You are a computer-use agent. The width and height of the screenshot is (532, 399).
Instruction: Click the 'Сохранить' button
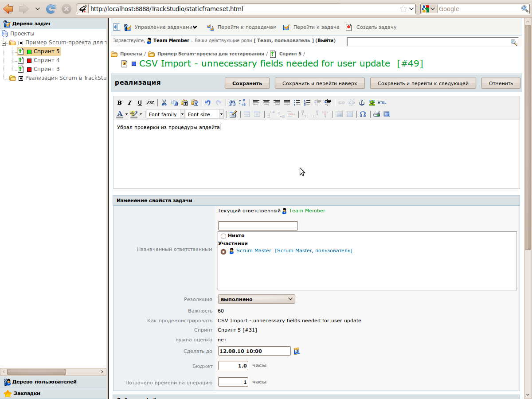[x=247, y=83]
